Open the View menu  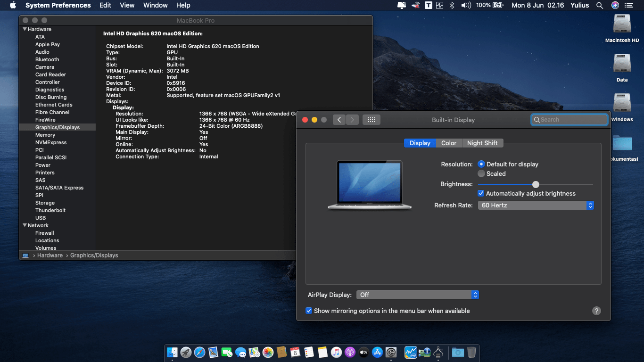pyautogui.click(x=127, y=5)
